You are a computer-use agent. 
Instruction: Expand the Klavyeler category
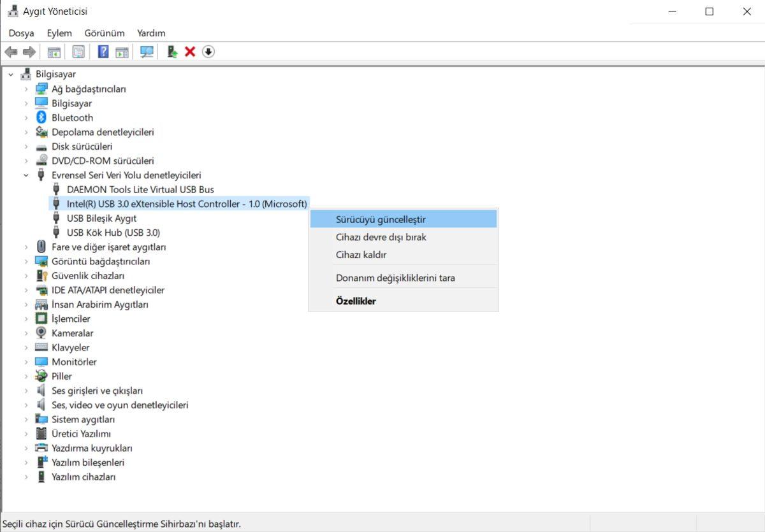pyautogui.click(x=26, y=348)
